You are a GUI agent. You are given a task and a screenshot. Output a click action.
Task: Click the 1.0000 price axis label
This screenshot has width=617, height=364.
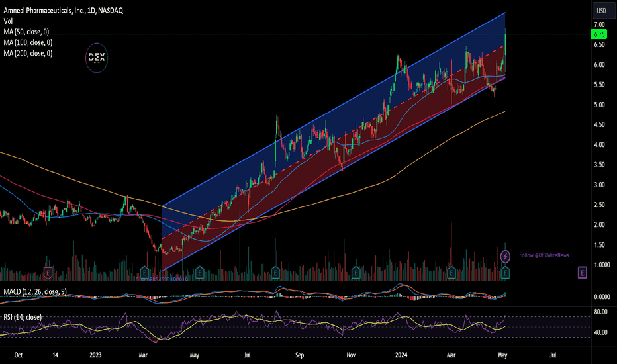click(x=602, y=265)
